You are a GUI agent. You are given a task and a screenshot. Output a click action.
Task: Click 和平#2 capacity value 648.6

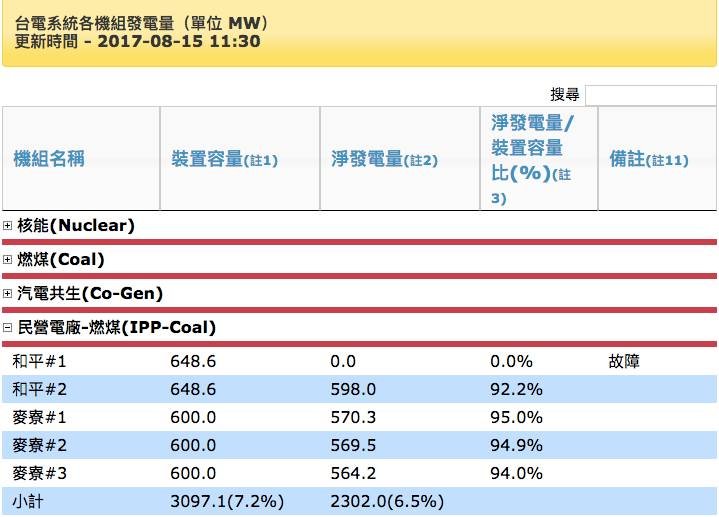tap(193, 389)
